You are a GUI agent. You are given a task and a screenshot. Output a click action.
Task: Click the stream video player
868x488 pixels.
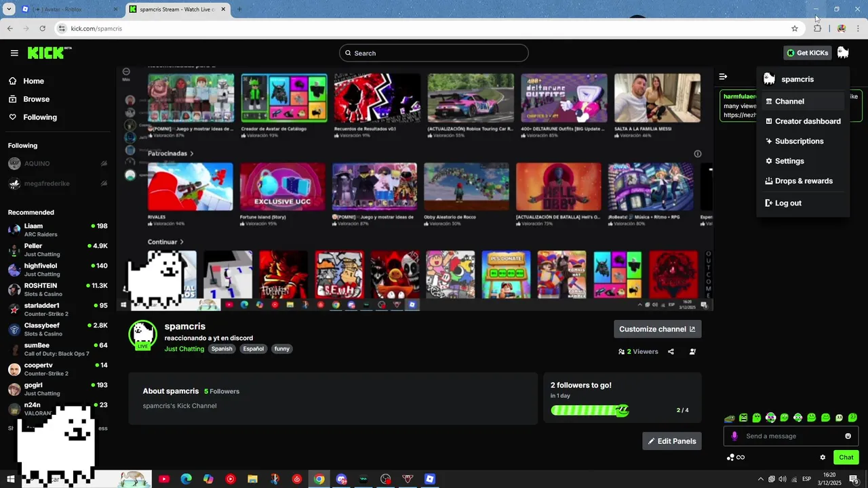414,188
